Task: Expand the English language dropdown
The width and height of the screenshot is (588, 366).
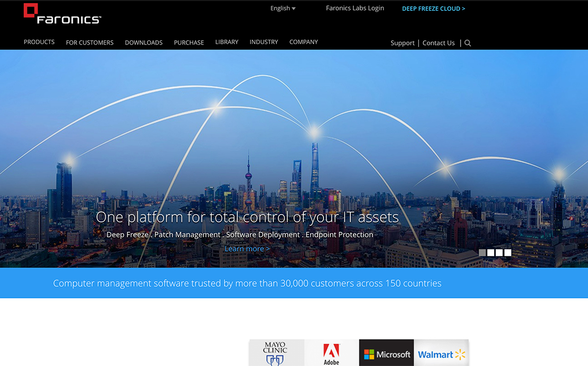Action: (283, 8)
